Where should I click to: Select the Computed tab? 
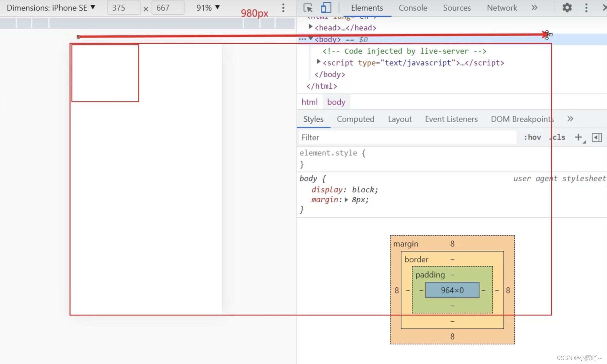pyautogui.click(x=355, y=119)
